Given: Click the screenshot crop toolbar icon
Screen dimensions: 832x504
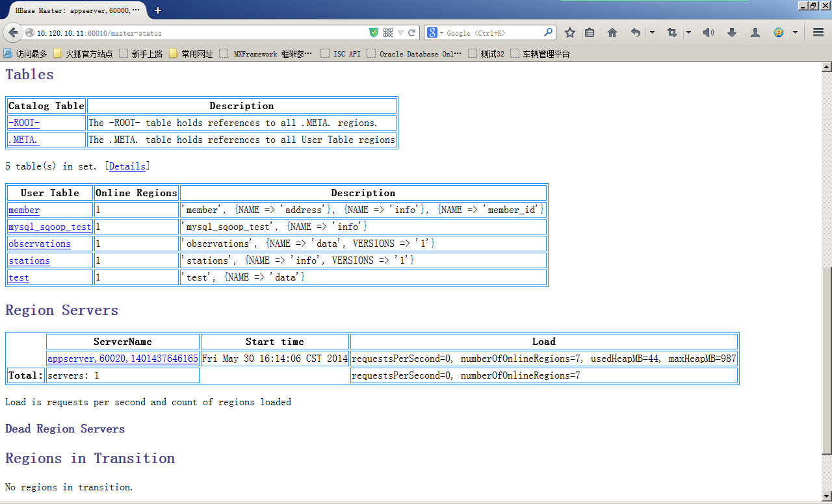Looking at the screenshot, I should 672,32.
